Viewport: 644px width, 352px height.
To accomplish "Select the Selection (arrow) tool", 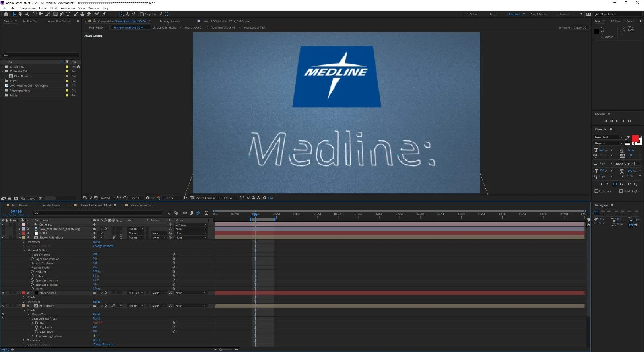I will point(14,14).
